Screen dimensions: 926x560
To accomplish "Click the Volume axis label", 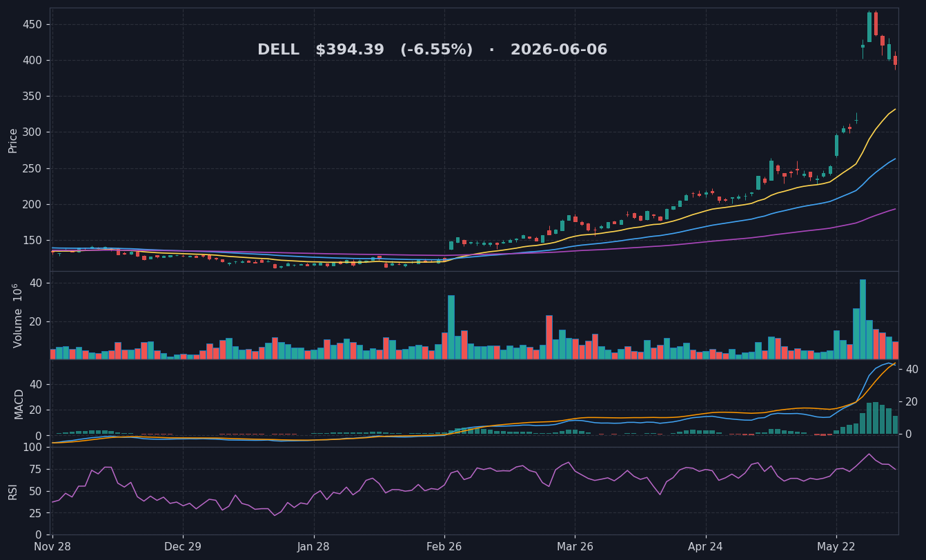I will point(17,315).
